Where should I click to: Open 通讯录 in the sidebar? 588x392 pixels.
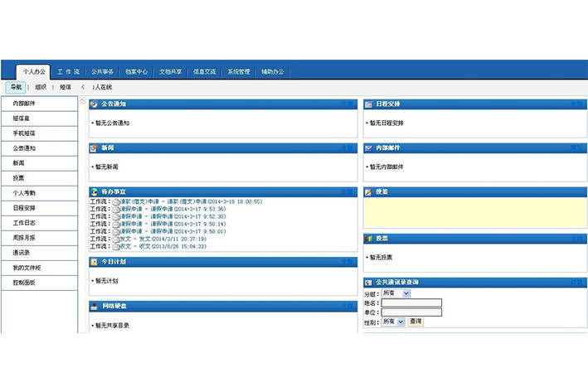point(39,253)
